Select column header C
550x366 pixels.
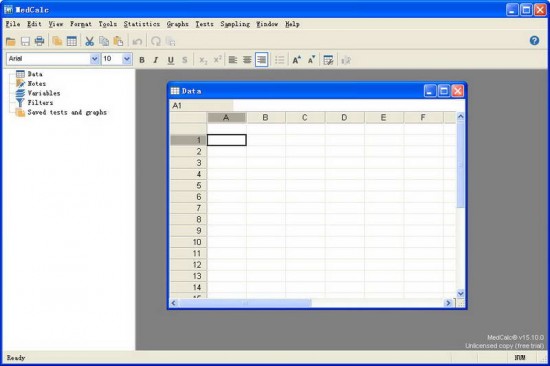coord(305,118)
